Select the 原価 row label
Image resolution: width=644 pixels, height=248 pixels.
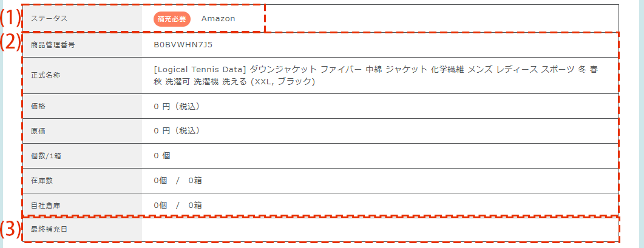click(38, 130)
